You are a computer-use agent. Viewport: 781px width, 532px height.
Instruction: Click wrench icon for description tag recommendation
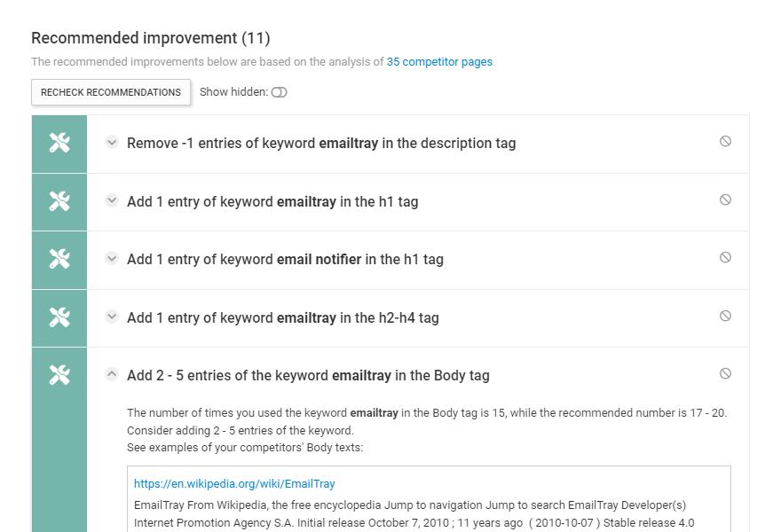[x=59, y=143]
